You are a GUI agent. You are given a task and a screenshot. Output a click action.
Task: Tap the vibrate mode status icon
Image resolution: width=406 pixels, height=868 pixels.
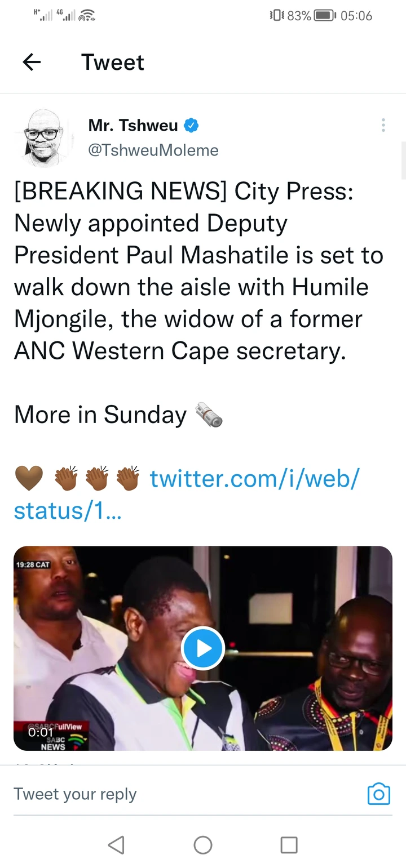pyautogui.click(x=277, y=16)
